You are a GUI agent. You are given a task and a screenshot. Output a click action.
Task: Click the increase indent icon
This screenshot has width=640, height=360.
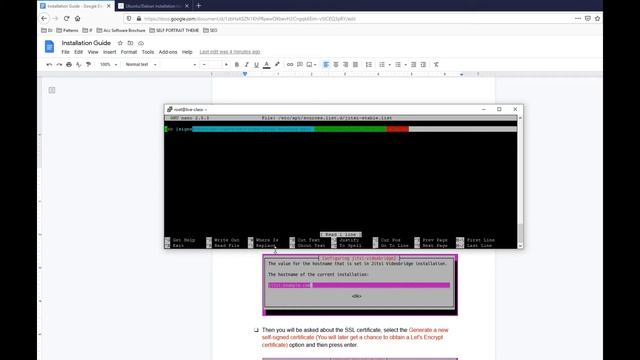coord(423,64)
